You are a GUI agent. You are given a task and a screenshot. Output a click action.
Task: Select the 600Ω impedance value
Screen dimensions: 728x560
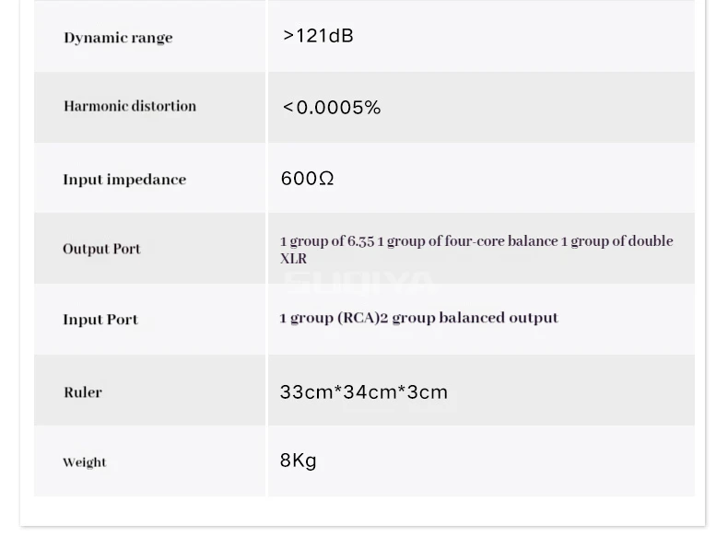pos(307,179)
